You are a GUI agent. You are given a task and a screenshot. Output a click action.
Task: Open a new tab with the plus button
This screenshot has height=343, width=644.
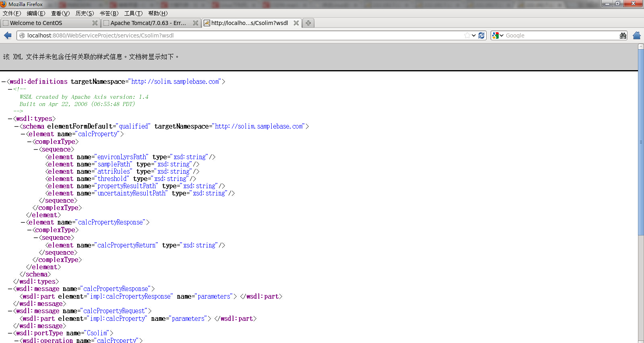coord(308,23)
